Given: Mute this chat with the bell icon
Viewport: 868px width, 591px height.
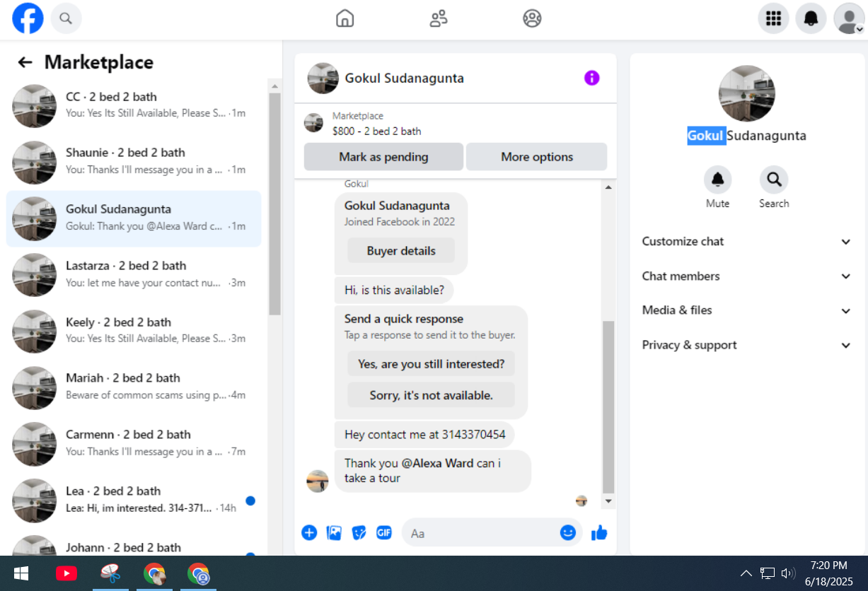Looking at the screenshot, I should [717, 180].
